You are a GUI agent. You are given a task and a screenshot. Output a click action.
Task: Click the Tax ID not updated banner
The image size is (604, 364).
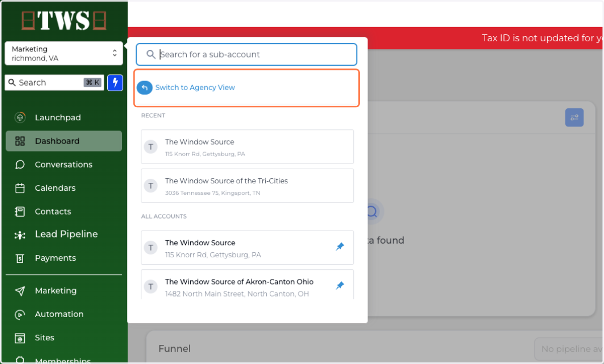point(366,38)
